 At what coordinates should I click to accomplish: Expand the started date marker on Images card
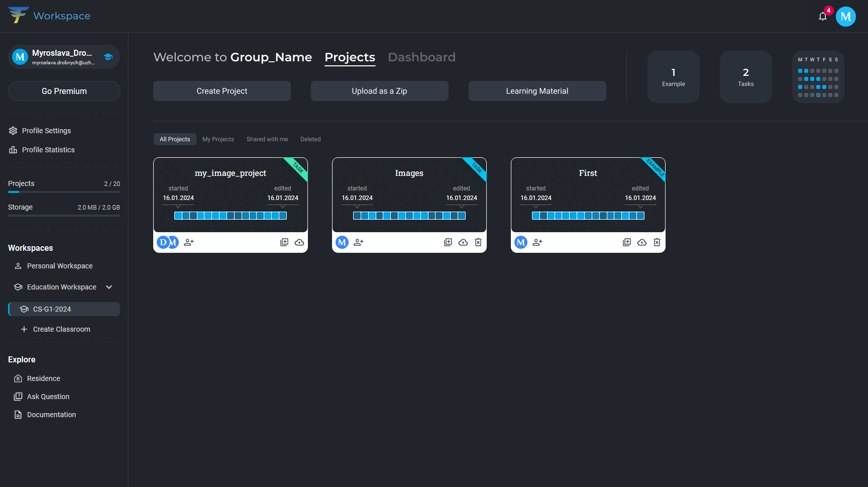point(357,206)
